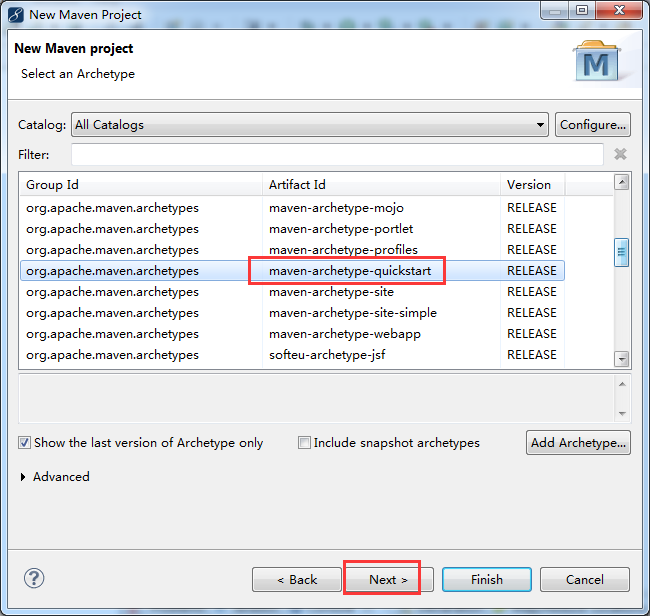Viewport: 650px width, 616px height.
Task: Select the maven-archetype-profiles row
Action: 292,250
